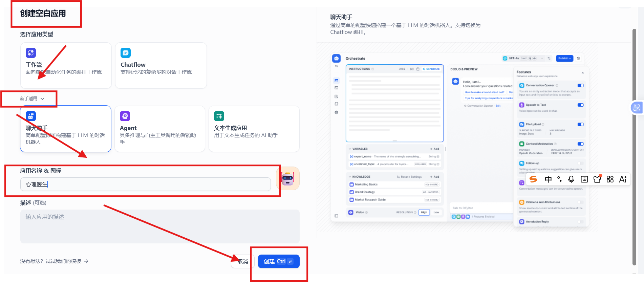Toggle IME punctuation mode icon
Screen dimensions: 644x282
tap(559, 179)
